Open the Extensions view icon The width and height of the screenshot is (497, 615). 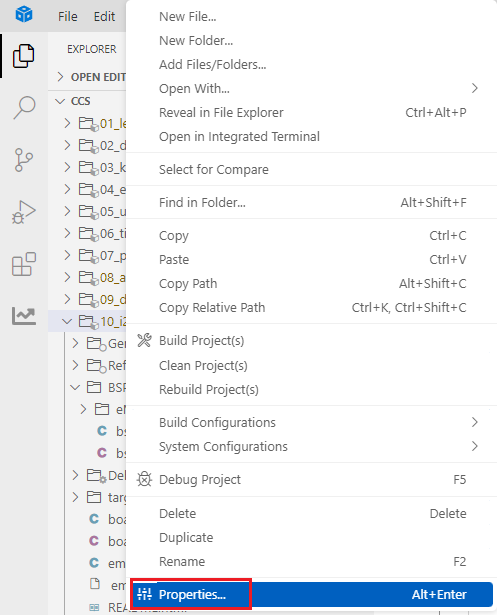pos(24,264)
